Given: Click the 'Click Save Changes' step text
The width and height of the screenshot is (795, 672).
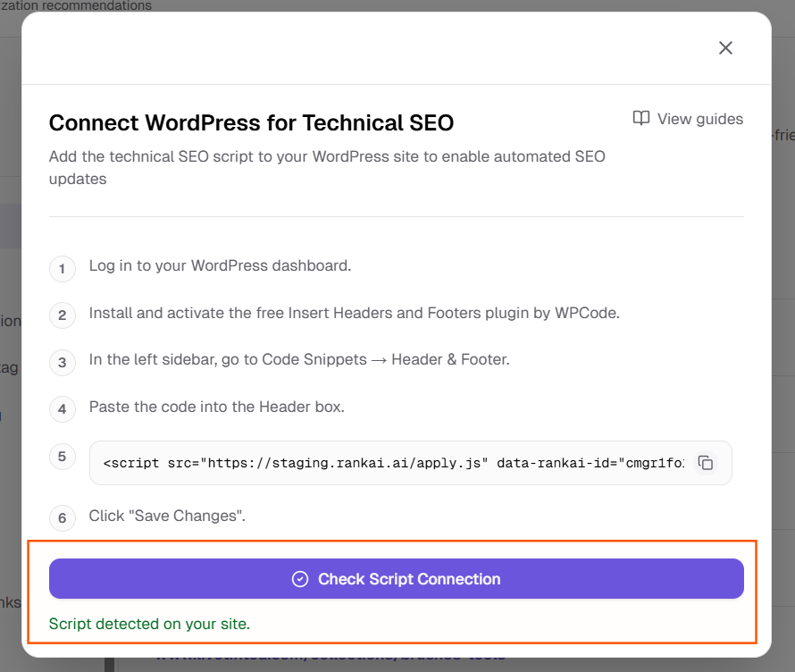Looking at the screenshot, I should [x=167, y=517].
